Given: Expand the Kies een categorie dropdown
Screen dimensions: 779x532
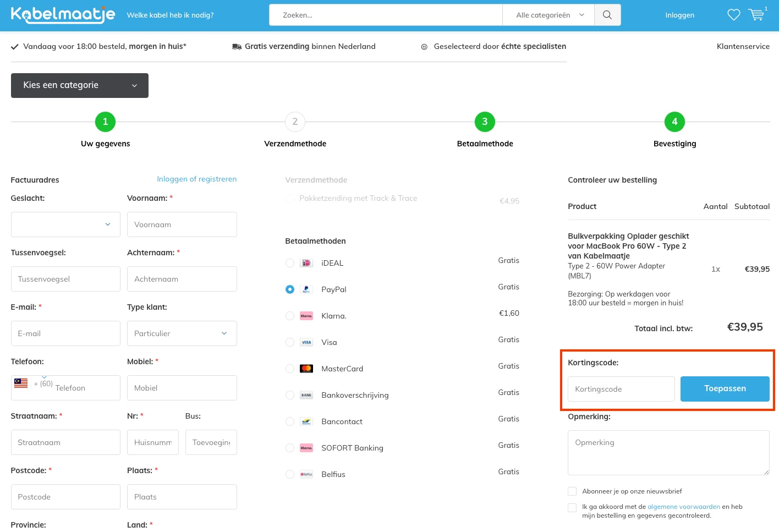Looking at the screenshot, I should 80,85.
